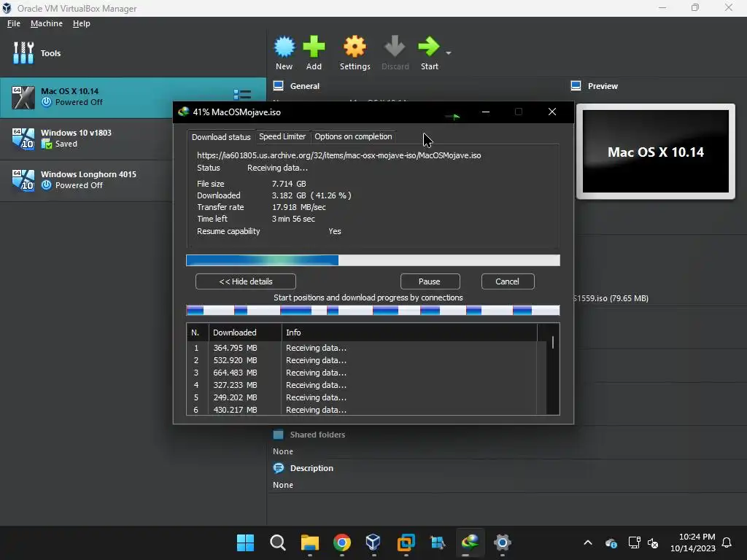
Task: Click the main download progress bar
Action: (373, 260)
